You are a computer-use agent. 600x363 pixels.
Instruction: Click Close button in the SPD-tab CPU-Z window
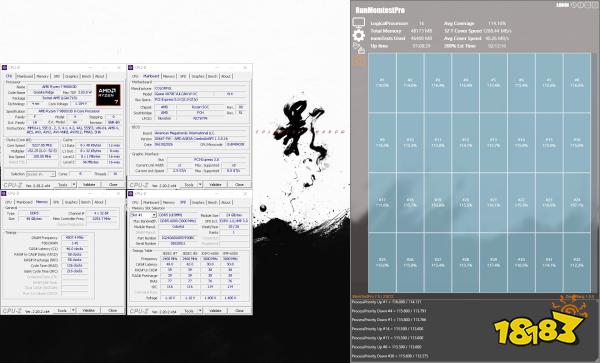pos(239,311)
